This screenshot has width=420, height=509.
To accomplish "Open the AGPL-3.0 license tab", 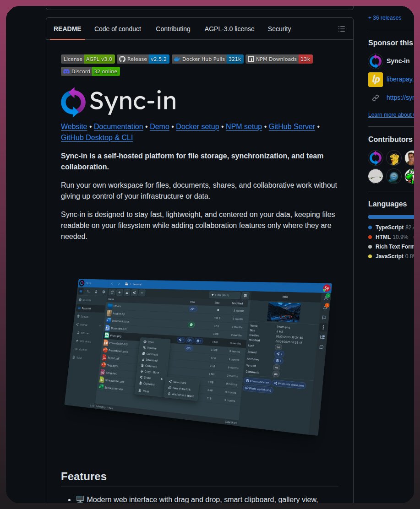I will pyautogui.click(x=229, y=29).
